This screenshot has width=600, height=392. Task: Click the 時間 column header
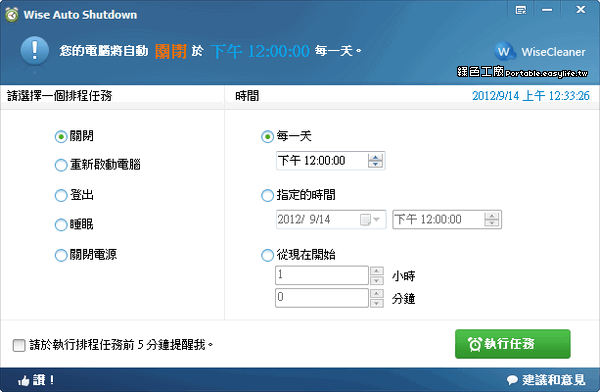tap(247, 96)
